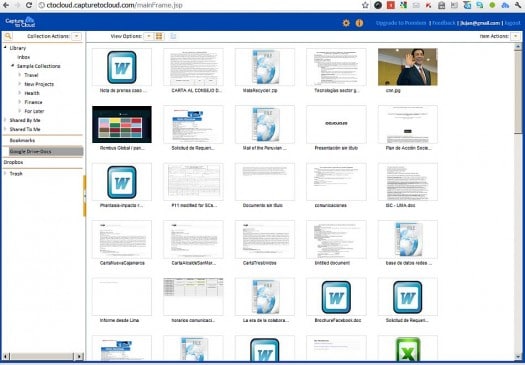Open Presentación sin título thumbnail

coord(336,125)
